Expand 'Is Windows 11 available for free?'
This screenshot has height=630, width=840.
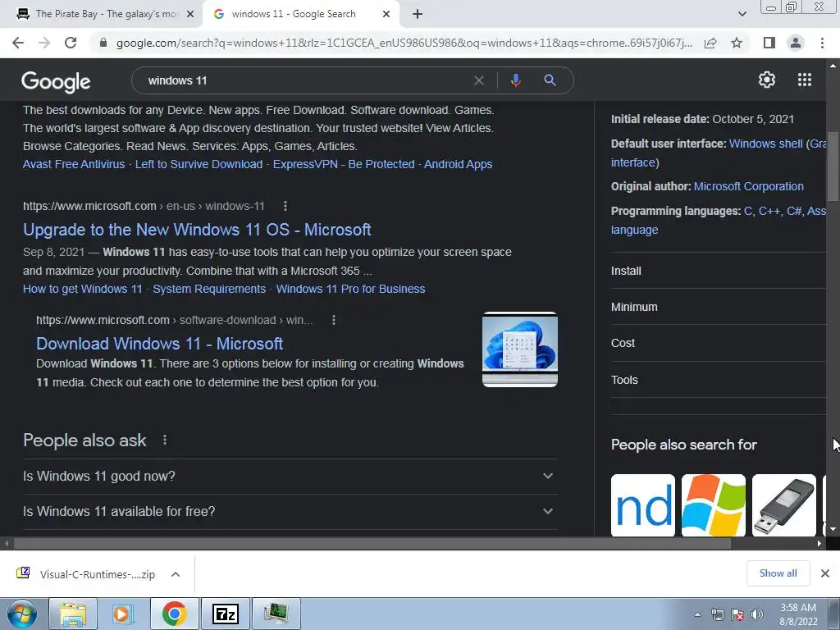290,512
